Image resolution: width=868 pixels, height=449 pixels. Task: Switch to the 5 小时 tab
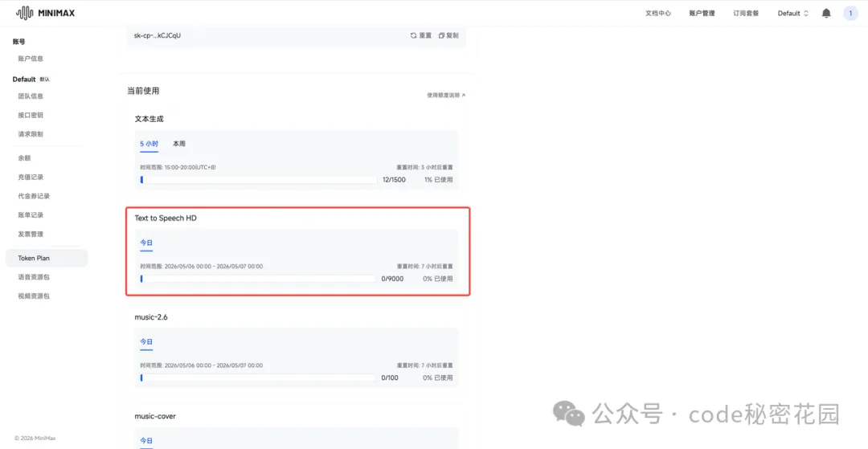pos(149,144)
